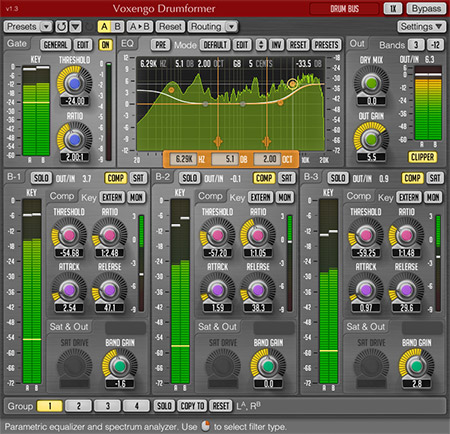The width and height of the screenshot is (450, 434).
Task: Open the EQ DEFAULT mode selector
Action: click(215, 45)
